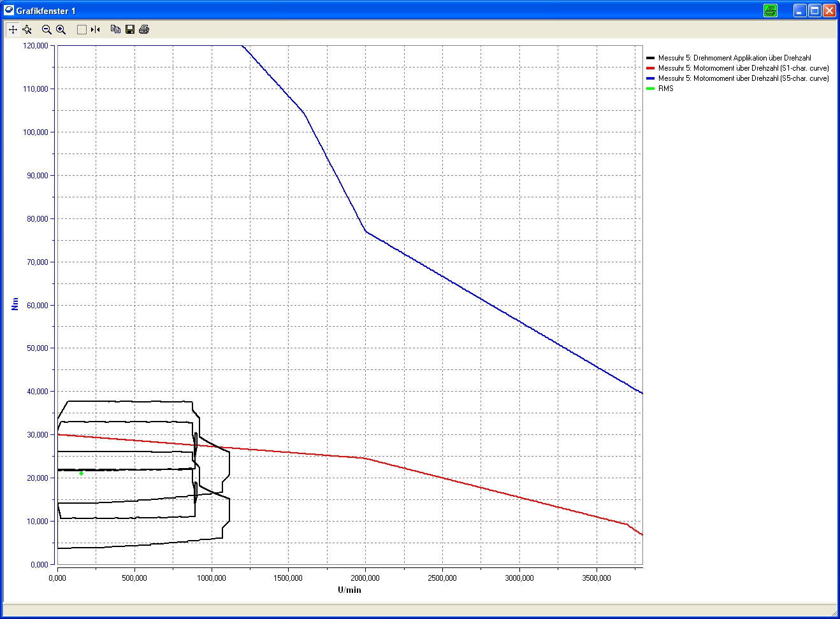The image size is (840, 619).
Task: Click the green RMS data point on graph
Action: (x=81, y=473)
